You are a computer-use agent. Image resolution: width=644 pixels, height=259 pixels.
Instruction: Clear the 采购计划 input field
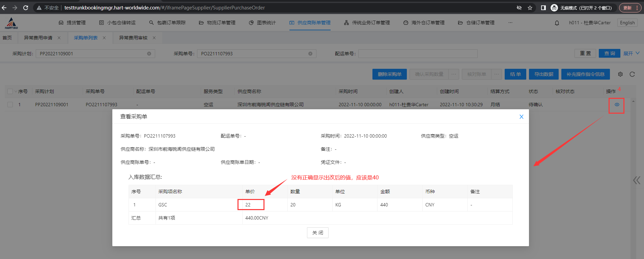149,54
